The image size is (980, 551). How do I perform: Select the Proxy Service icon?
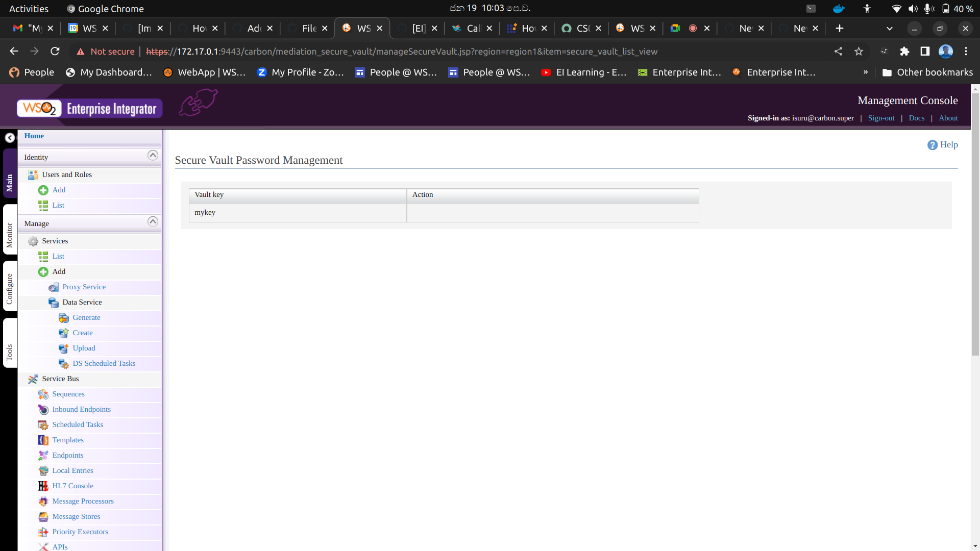tap(54, 287)
